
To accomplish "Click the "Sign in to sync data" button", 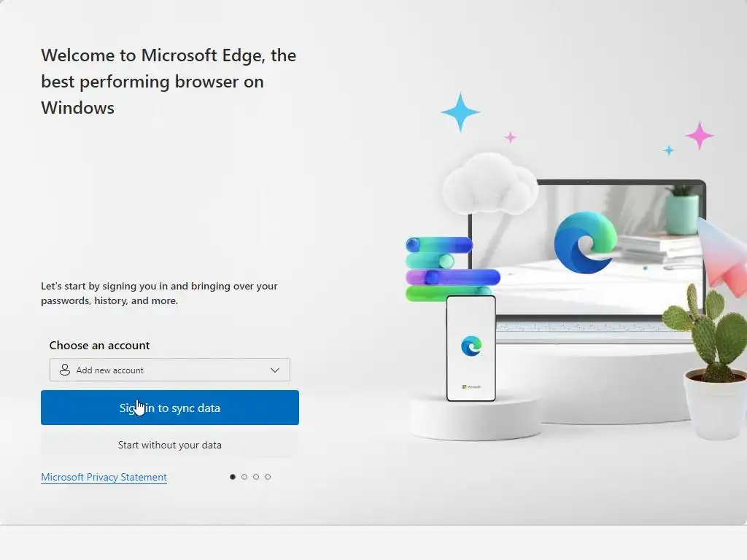I will click(169, 408).
